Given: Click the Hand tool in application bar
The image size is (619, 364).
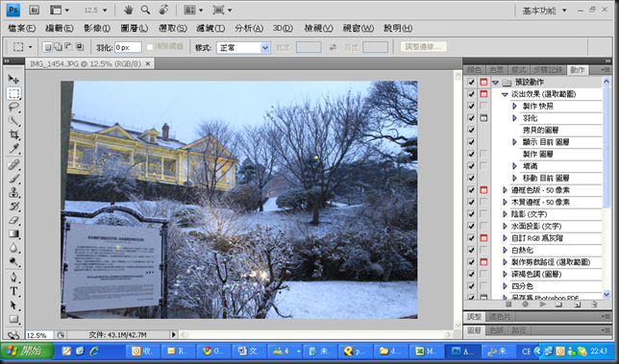Looking at the screenshot, I should point(128,10).
